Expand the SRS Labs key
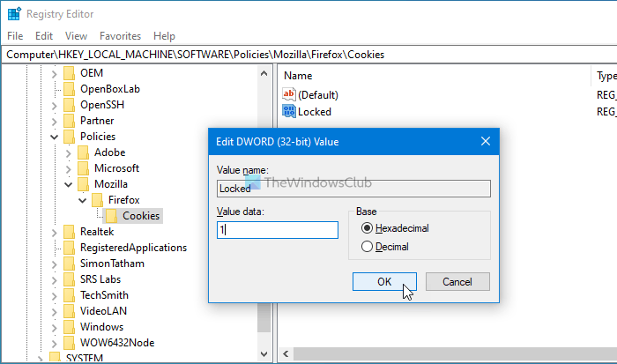617x364 pixels. 55,279
